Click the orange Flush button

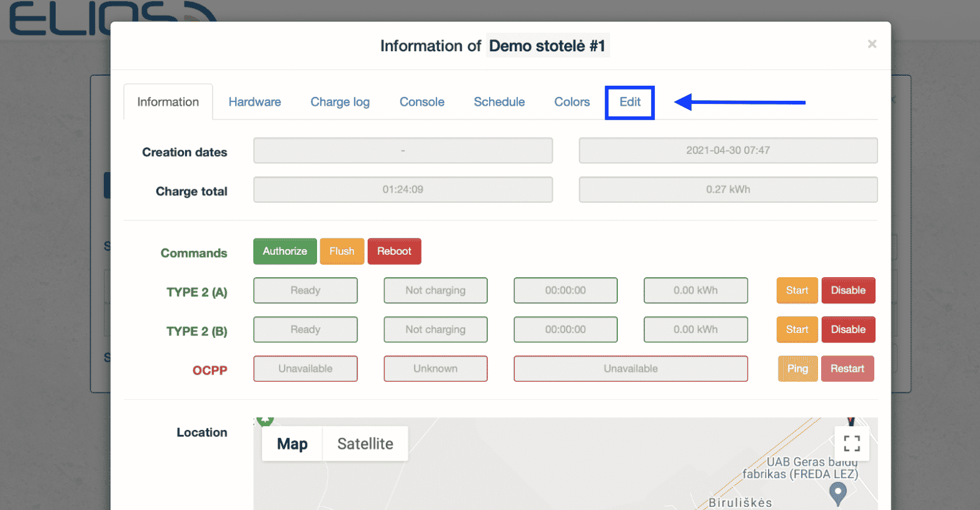tap(342, 252)
